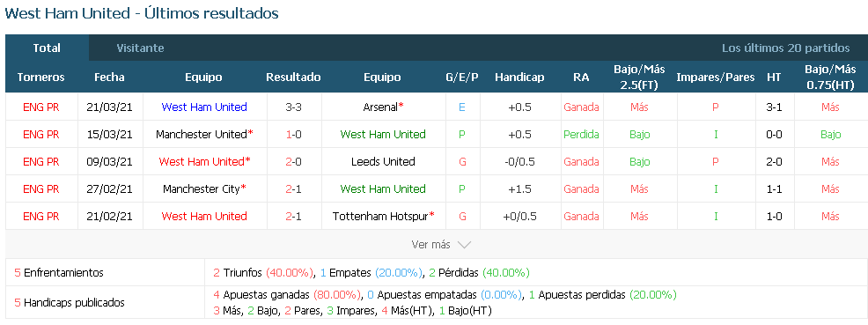Click the Los últimos 20 partidos selector
This screenshot has width=868, height=325.
click(785, 48)
